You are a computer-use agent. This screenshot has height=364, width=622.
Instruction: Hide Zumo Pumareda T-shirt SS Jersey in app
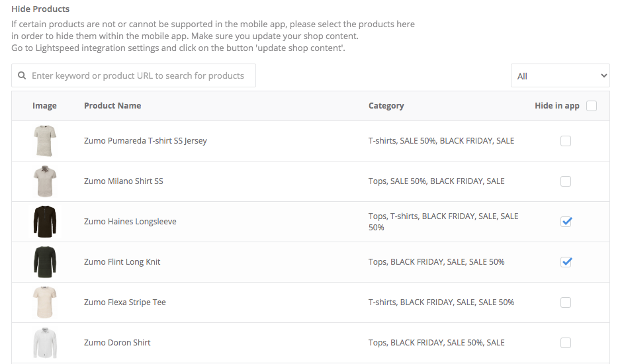pos(566,141)
